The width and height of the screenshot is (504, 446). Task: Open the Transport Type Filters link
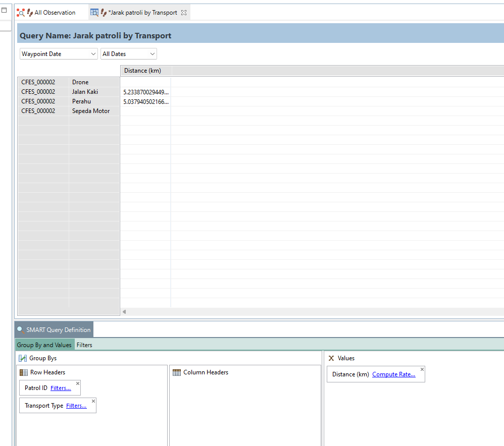tap(76, 406)
